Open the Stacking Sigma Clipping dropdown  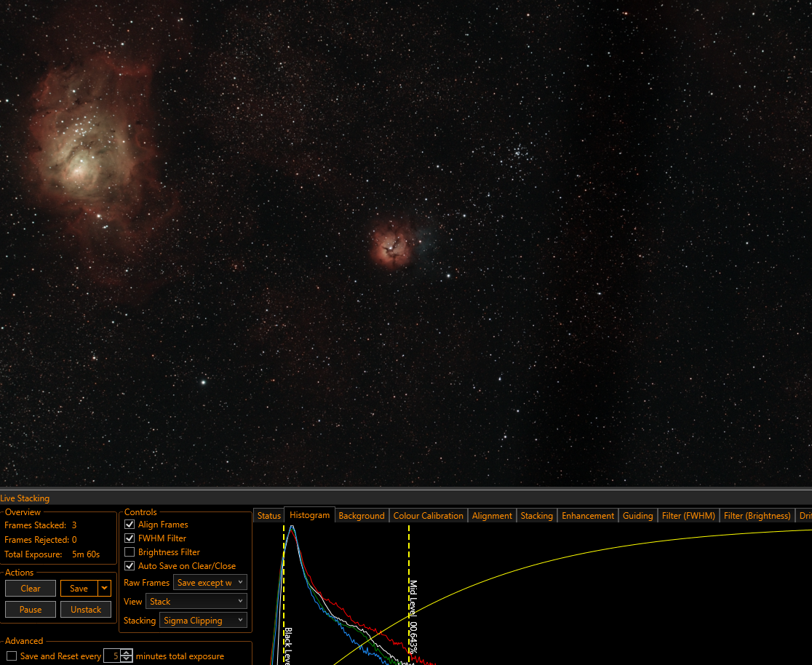click(x=203, y=621)
